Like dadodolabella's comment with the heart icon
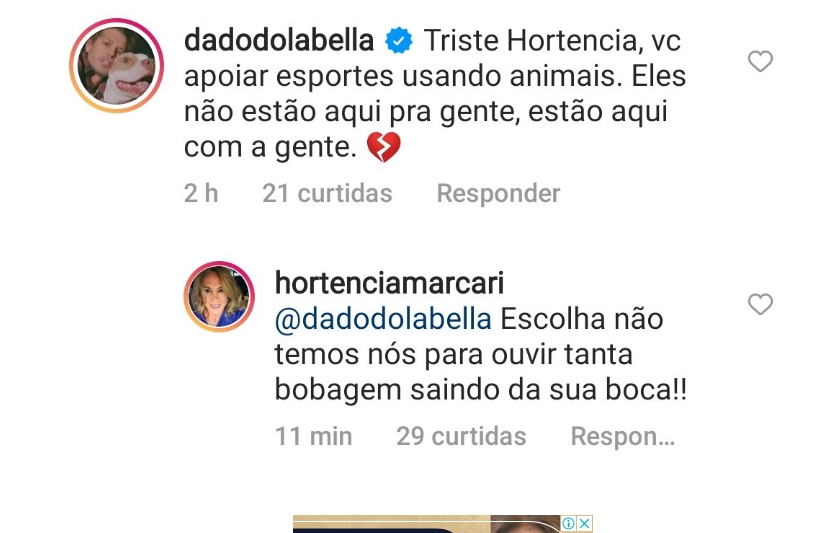This screenshot has width=828, height=533. [x=760, y=61]
